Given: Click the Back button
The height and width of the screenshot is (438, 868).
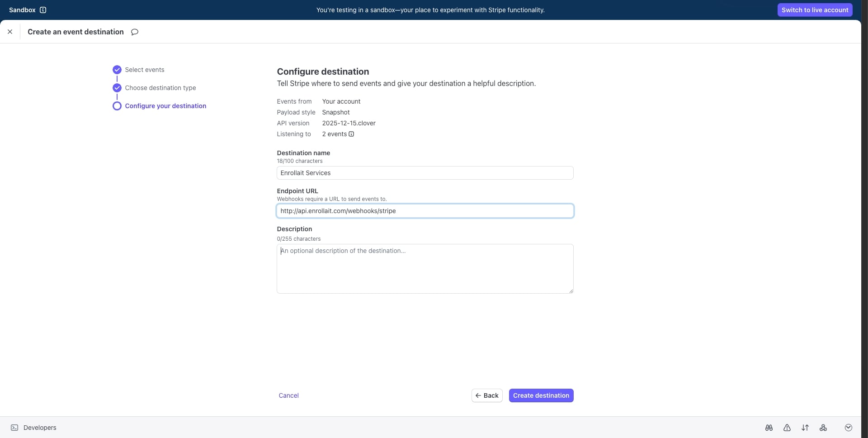Looking at the screenshot, I should (x=487, y=395).
